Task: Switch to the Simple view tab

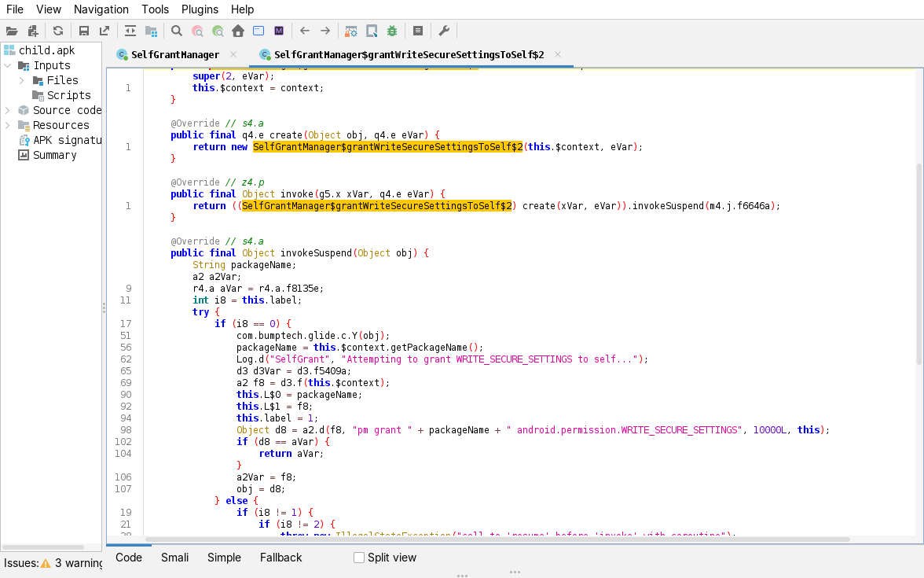Action: point(224,558)
